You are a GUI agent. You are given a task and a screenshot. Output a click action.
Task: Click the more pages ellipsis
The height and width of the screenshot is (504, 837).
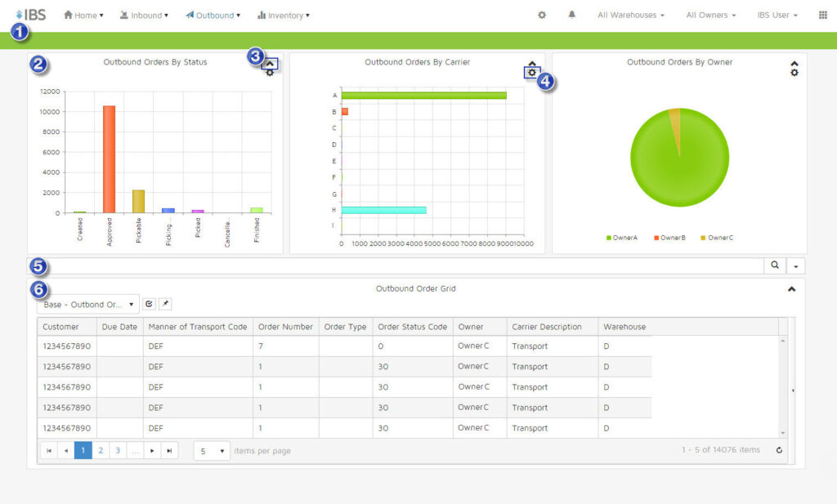tap(135, 451)
